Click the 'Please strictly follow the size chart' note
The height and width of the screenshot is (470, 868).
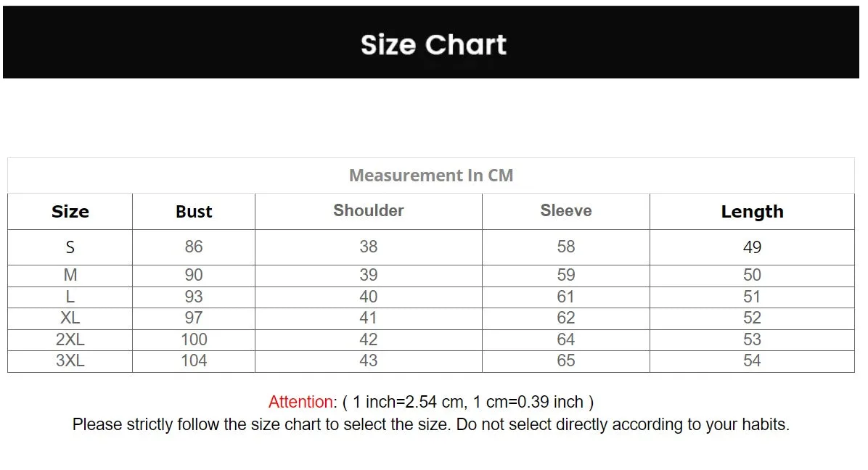(x=431, y=424)
